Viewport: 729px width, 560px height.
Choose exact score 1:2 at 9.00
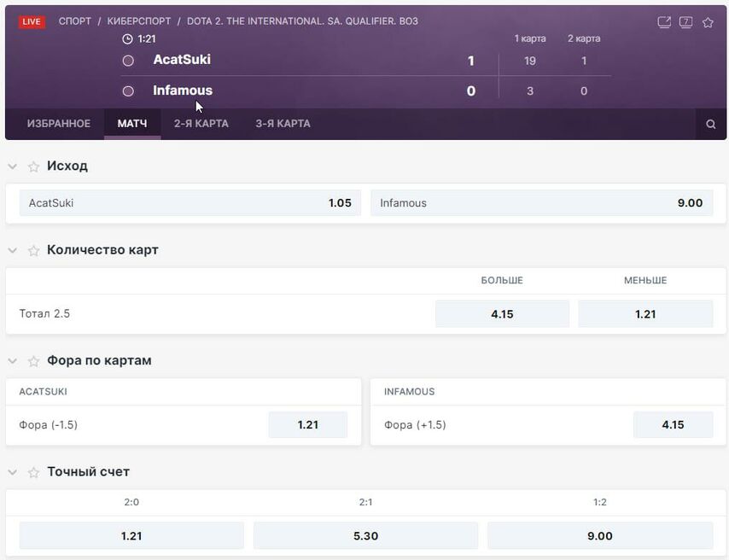tap(600, 536)
